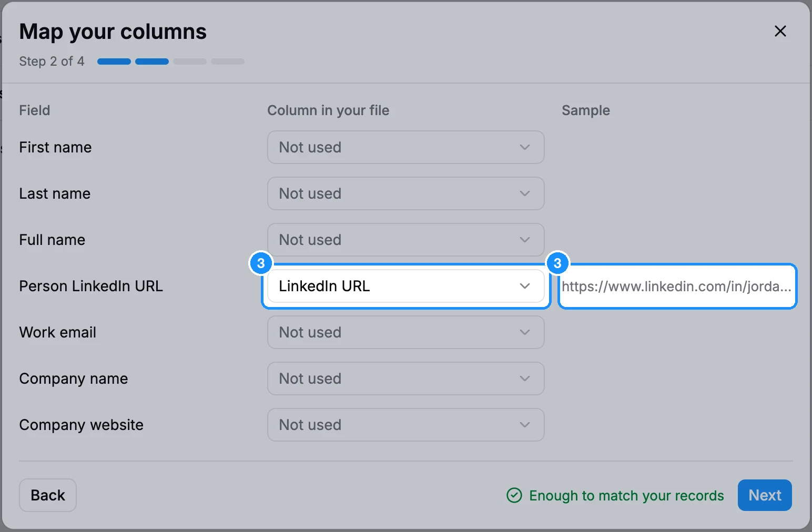Click the 'First name' field label
Screen dimensions: 812x532
pos(55,147)
